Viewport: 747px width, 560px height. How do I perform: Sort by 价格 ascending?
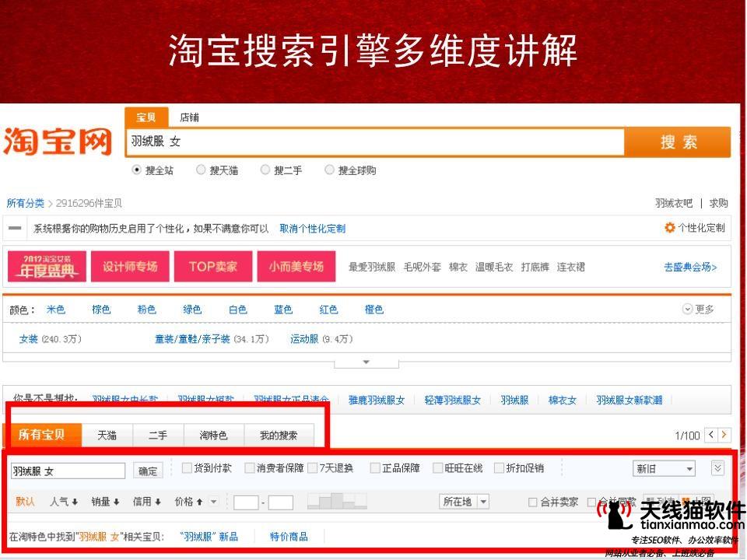pos(188,502)
